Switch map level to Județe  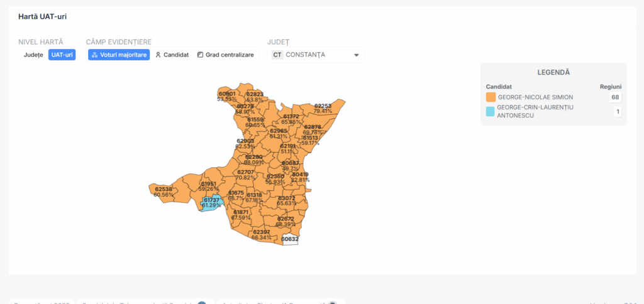click(33, 55)
